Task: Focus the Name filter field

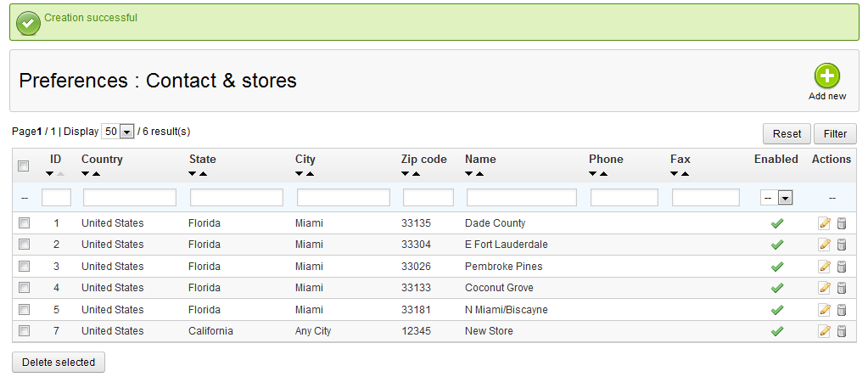Action: click(522, 198)
